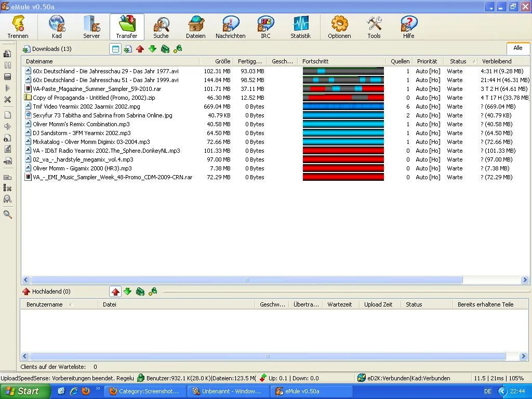Image resolution: width=532 pixels, height=399 pixels.
Task: View the Statistik statistics page
Action: click(300, 26)
